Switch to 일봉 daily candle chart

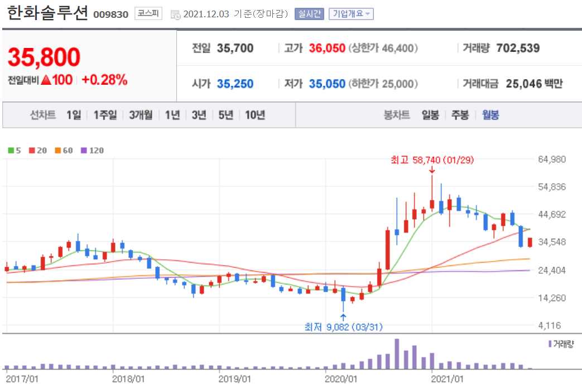pyautogui.click(x=430, y=115)
